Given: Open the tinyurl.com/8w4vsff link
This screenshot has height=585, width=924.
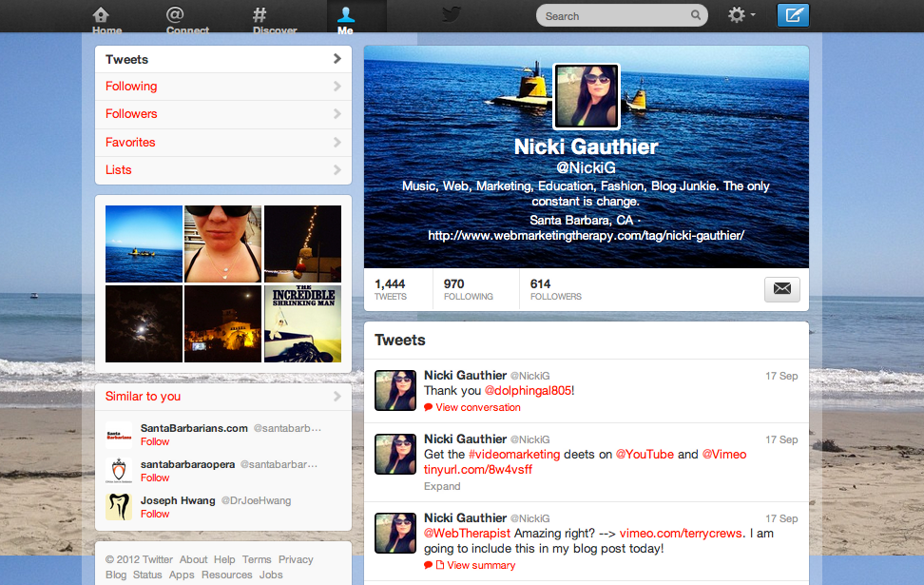Looking at the screenshot, I should coord(478,470).
